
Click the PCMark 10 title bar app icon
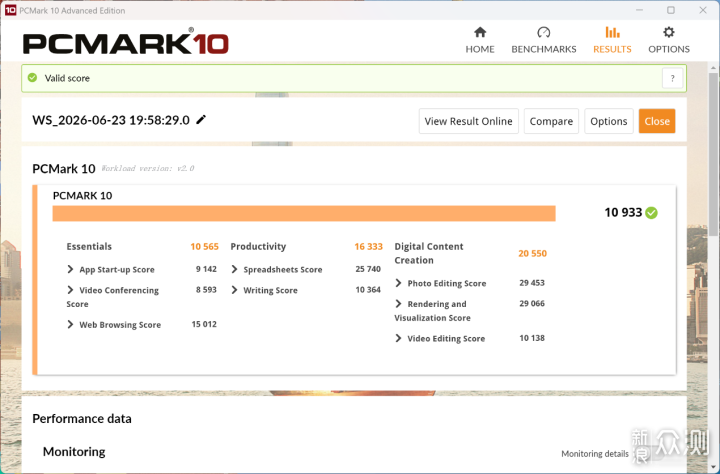(x=10, y=10)
